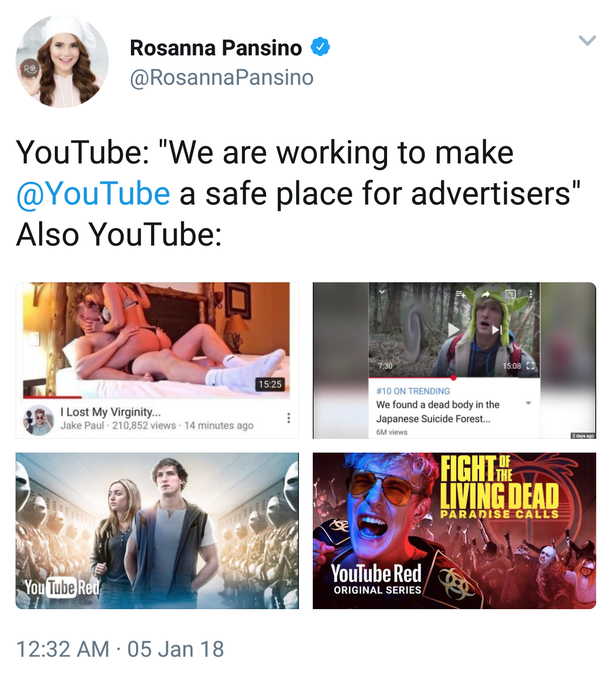The height and width of the screenshot is (677, 616).
Task: Click the cast-to-screen icon in player
Action: [510, 293]
